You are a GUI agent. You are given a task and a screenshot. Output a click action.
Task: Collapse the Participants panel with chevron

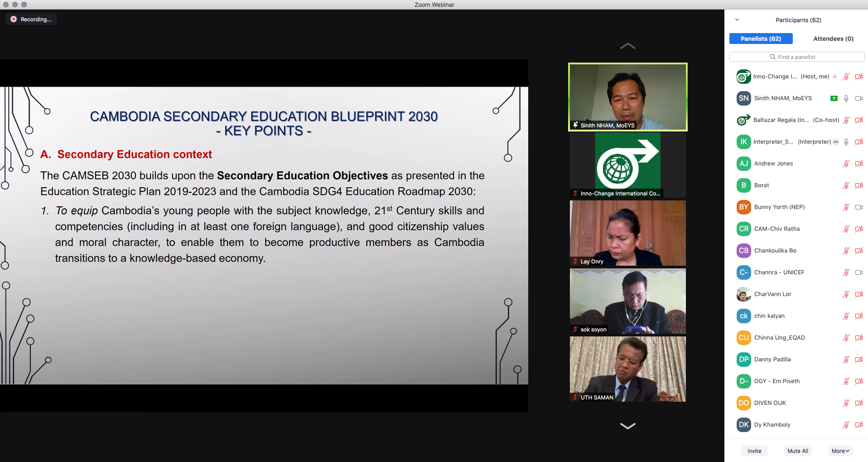click(x=737, y=20)
